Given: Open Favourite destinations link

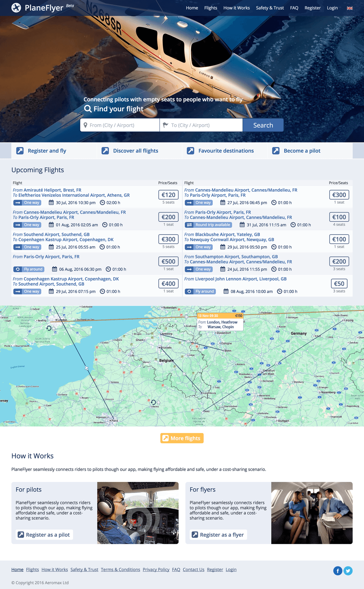Looking at the screenshot, I should [226, 151].
